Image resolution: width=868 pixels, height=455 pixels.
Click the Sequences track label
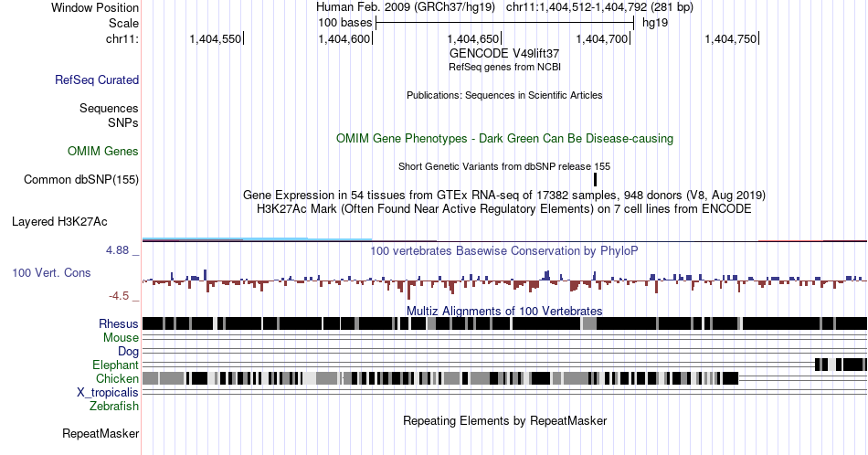click(x=109, y=108)
